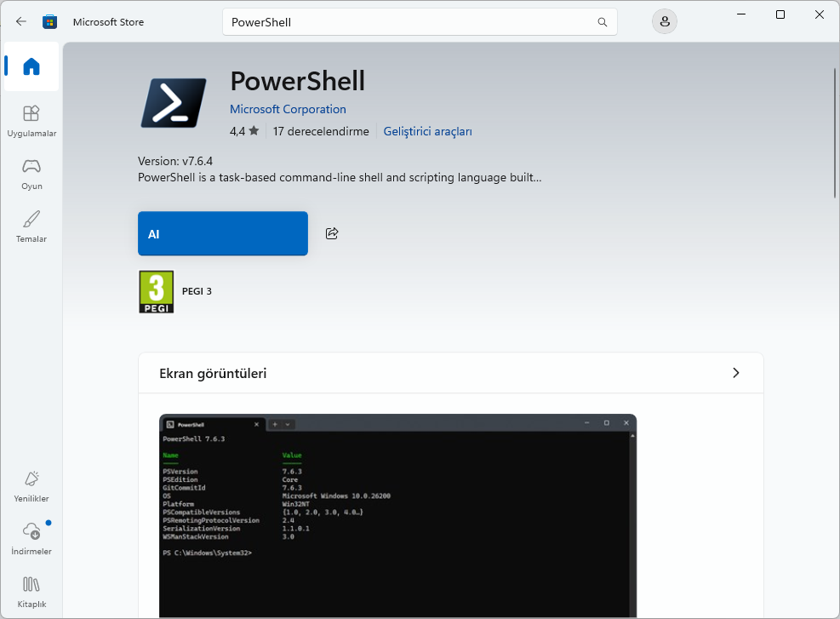Viewport: 840px width, 619px height.
Task: Click the Al (Get) install button
Action: pos(223,233)
